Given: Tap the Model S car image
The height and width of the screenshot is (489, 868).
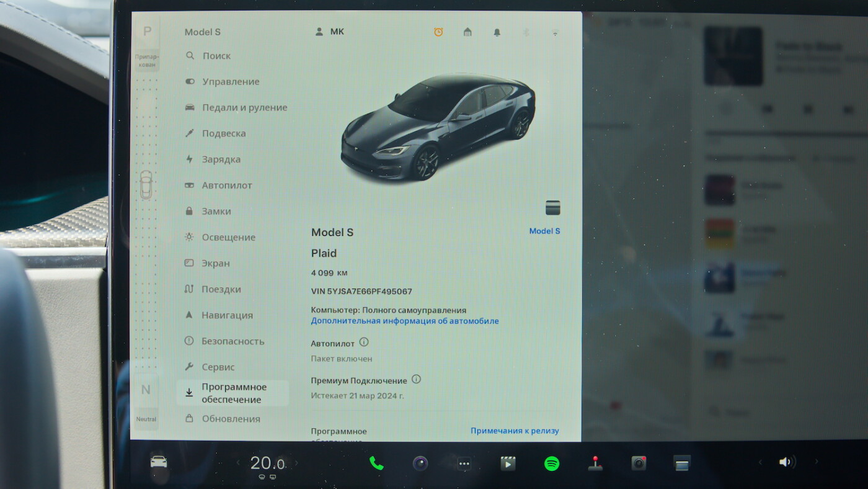Looking at the screenshot, I should [x=438, y=127].
